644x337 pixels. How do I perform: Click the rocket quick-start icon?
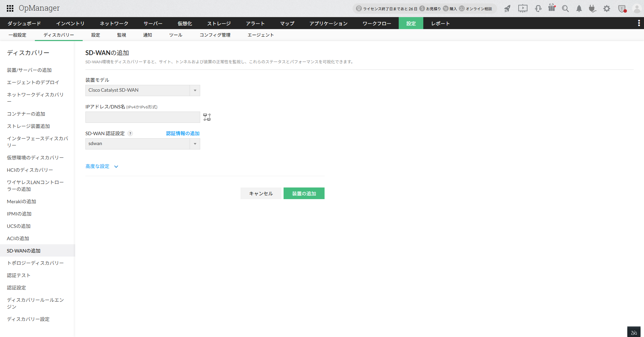click(x=507, y=9)
